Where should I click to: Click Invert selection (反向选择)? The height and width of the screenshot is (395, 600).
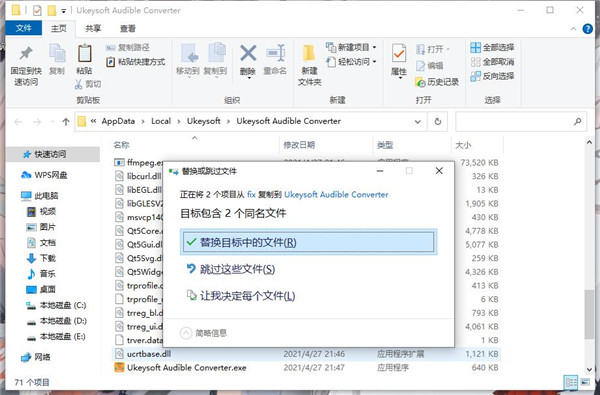pyautogui.click(x=492, y=76)
